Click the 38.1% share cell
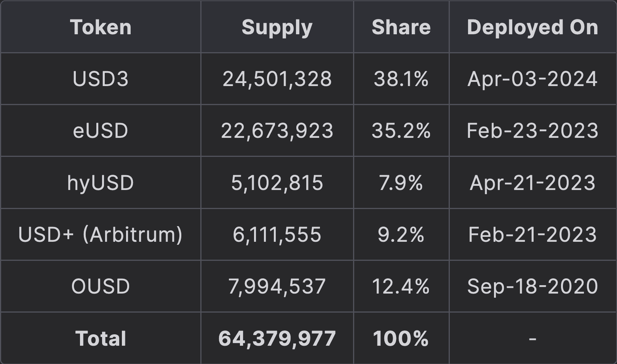 tap(401, 79)
